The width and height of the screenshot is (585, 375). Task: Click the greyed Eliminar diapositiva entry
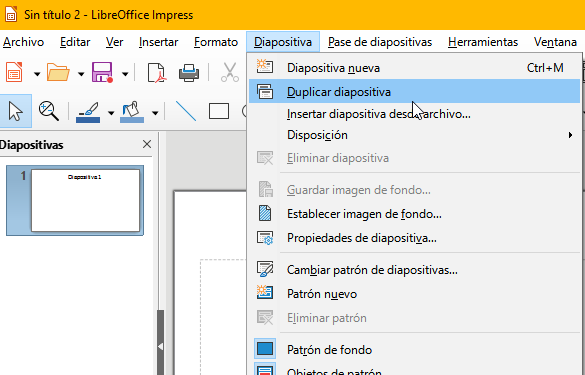(x=414, y=158)
